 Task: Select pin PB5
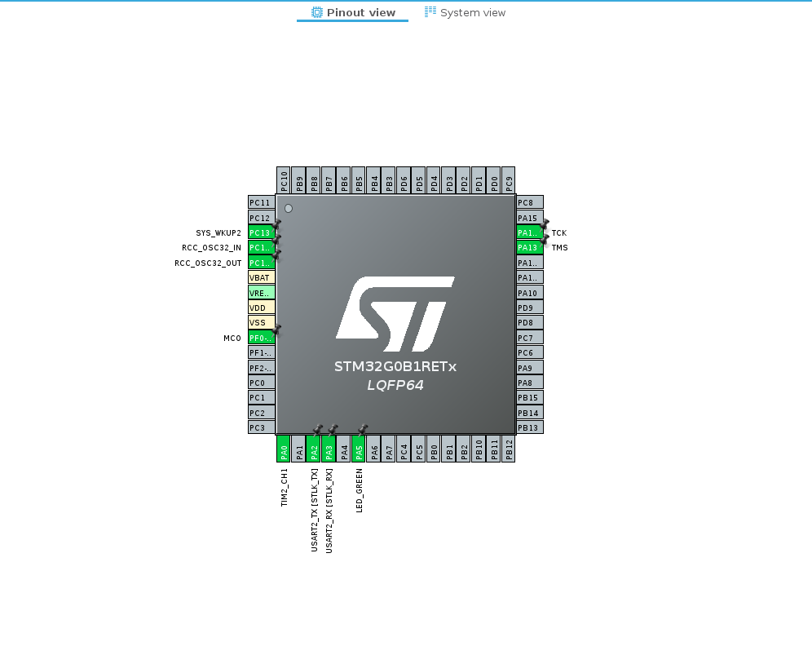click(x=359, y=180)
